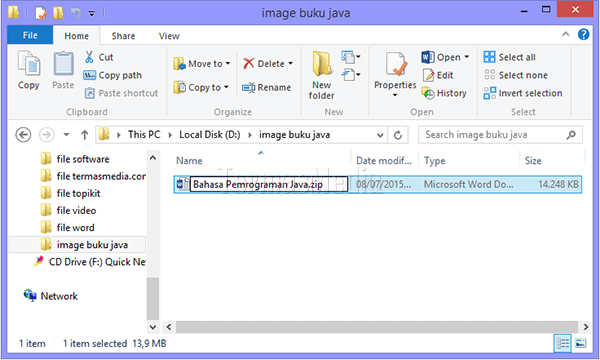
Task: Click Copy path in the ribbon
Action: coord(112,75)
